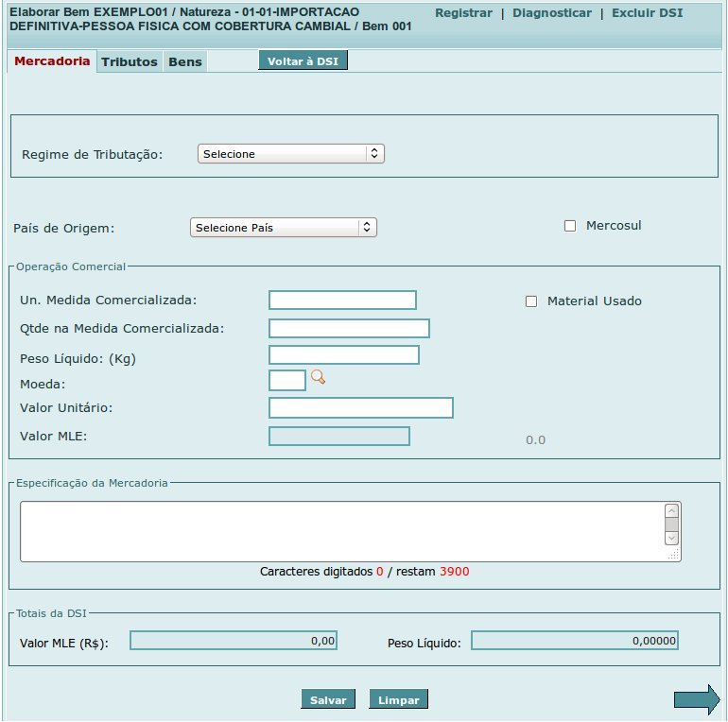The height and width of the screenshot is (722, 728).
Task: Open the Bens tab
Action: click(185, 62)
